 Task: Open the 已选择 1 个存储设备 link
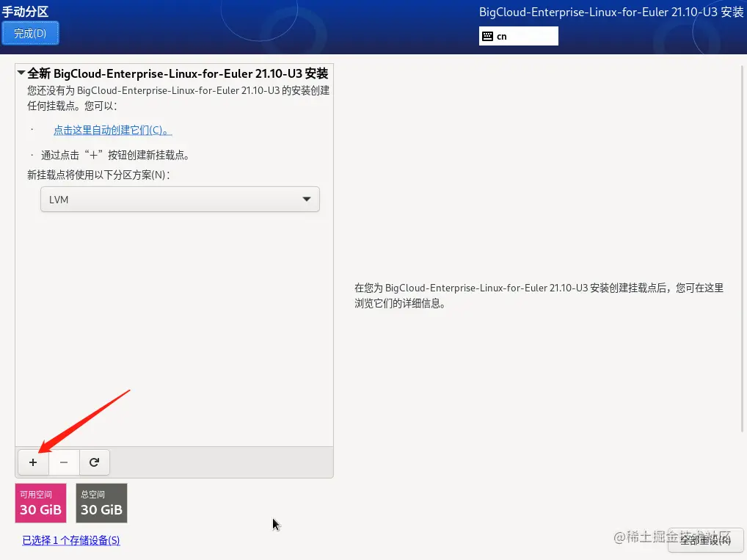coord(70,540)
